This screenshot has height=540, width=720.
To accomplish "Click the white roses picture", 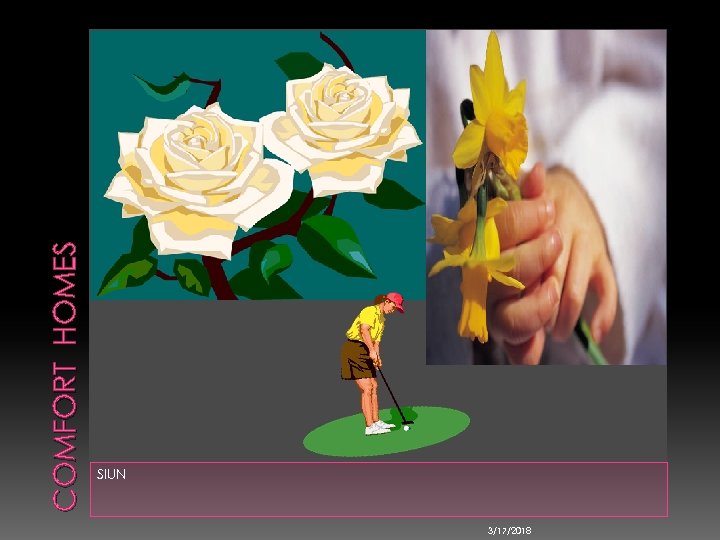I will click(258, 165).
